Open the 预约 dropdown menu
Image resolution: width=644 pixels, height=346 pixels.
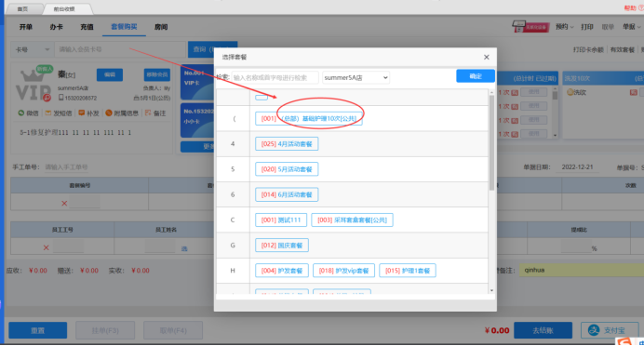564,27
